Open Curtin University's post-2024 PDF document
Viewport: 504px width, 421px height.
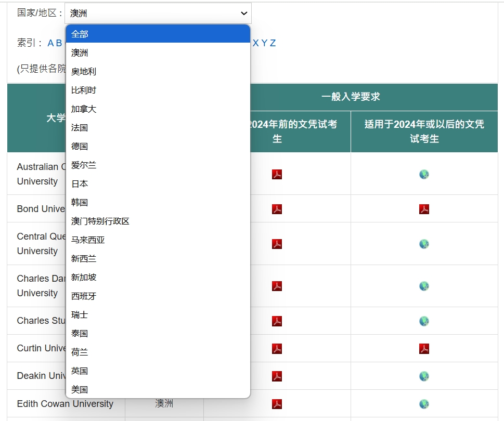pyautogui.click(x=423, y=349)
